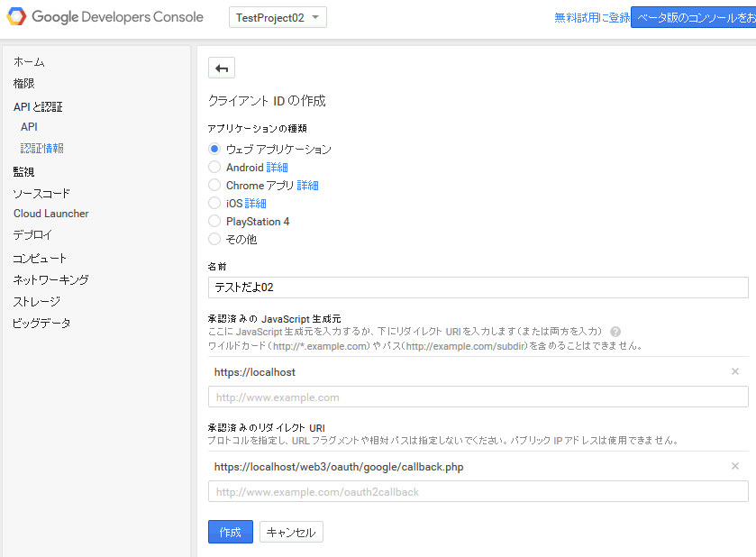This screenshot has width=756, height=557.
Task: Open ビッグデータ in the sidebar
Action: click(41, 323)
